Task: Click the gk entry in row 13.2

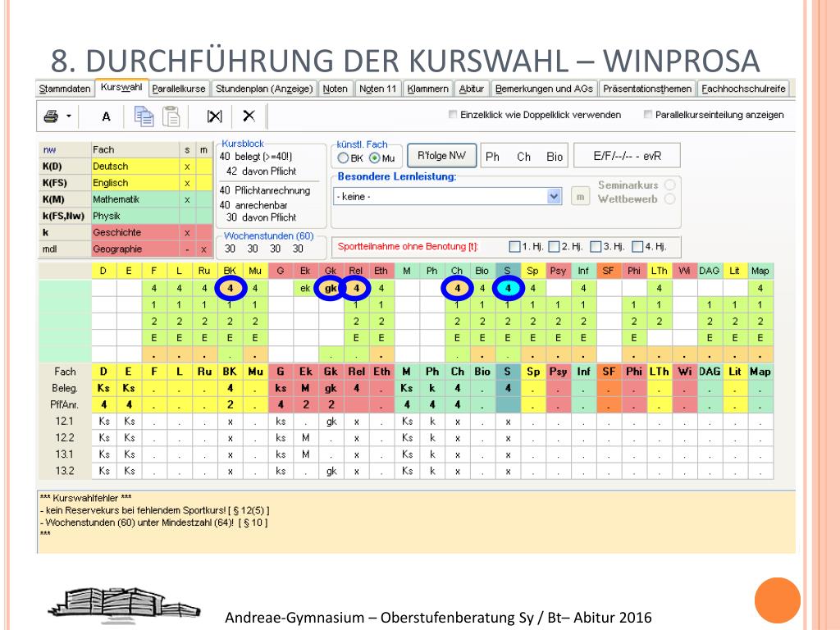Action: 331,471
